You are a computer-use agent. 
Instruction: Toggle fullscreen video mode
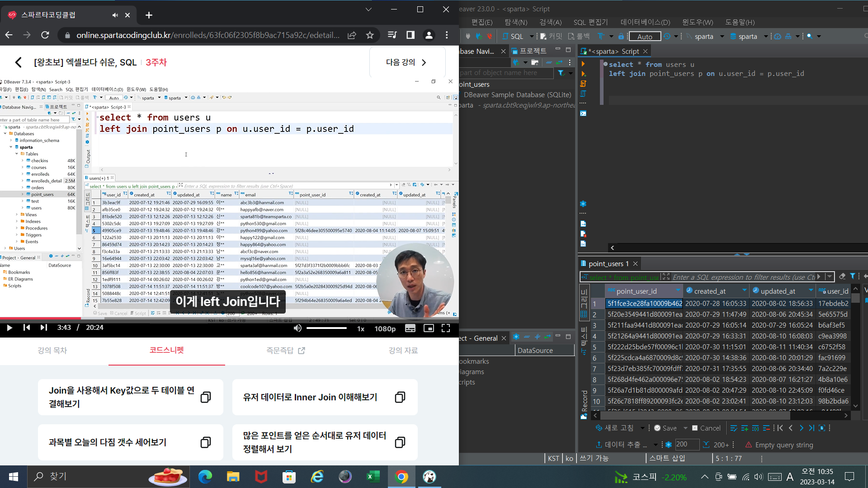coord(446,328)
